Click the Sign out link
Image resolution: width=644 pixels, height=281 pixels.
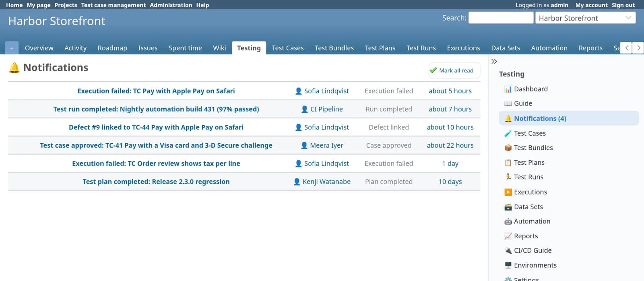tap(623, 5)
